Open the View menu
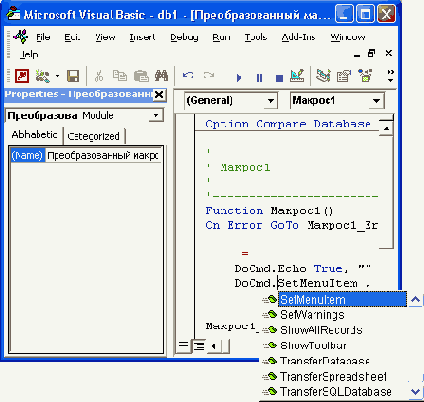Image resolution: width=424 pixels, height=402 pixels. coord(105,37)
